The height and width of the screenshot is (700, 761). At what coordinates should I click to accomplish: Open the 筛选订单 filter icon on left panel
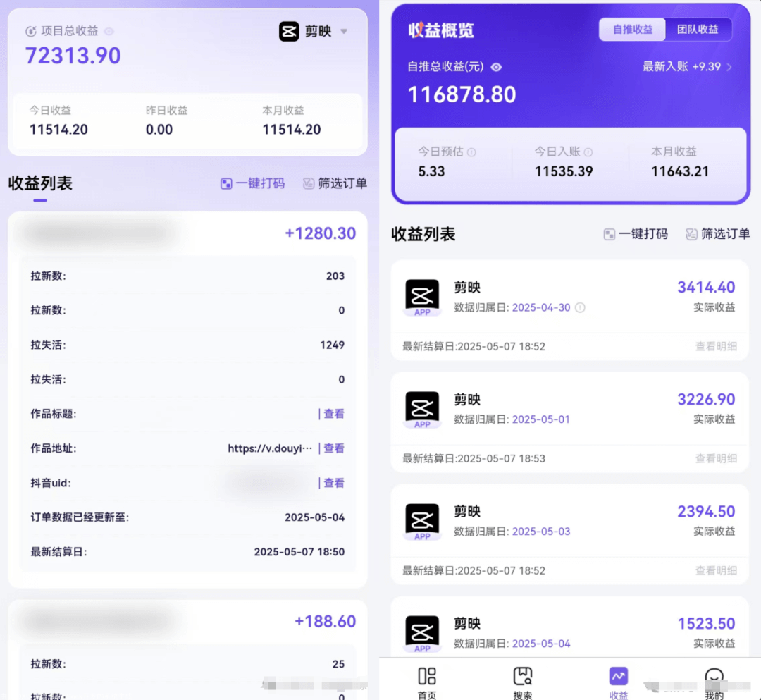click(x=308, y=183)
